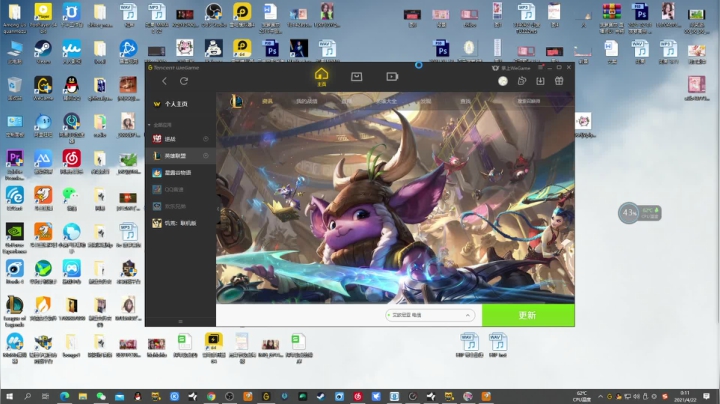Viewport: 720px width, 404px height.
Task: Open the WeGame download manager icon
Action: [x=540, y=81]
